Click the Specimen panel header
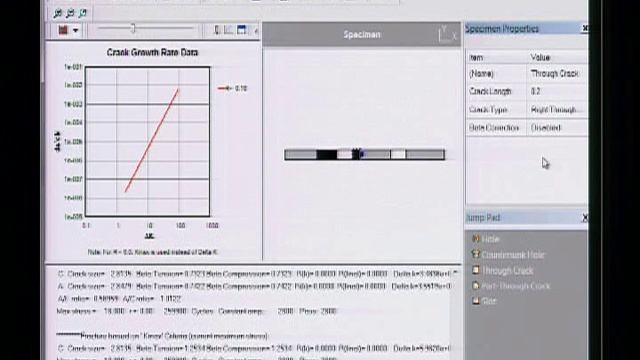The width and height of the screenshot is (640, 360). [x=362, y=34]
